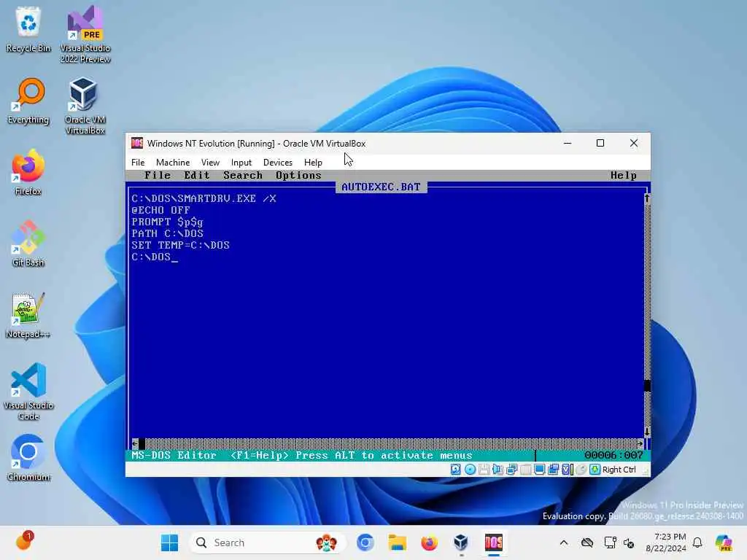Open the Windows Start menu
The image size is (747, 560).
click(x=169, y=542)
